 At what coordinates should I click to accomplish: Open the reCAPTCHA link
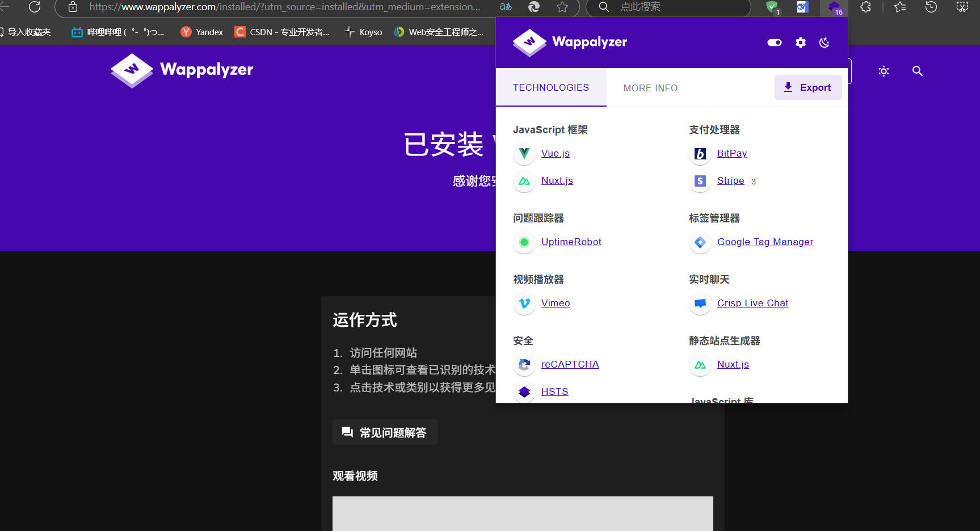570,364
